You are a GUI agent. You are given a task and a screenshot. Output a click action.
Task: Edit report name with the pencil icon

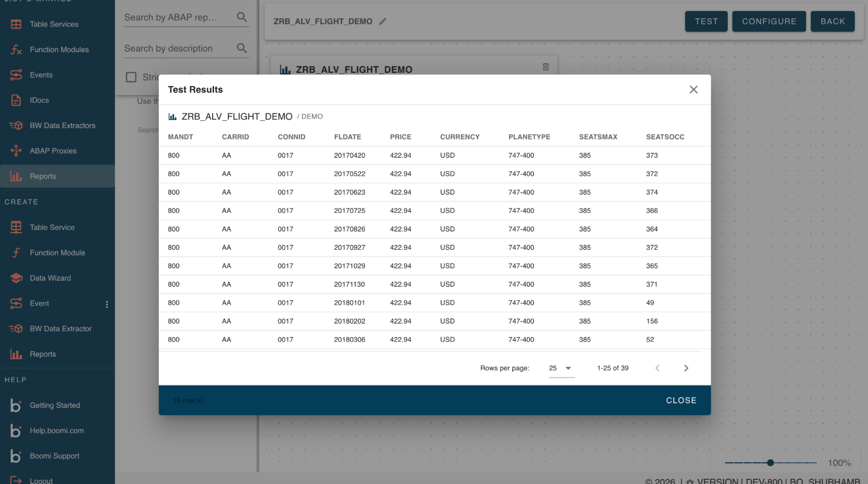pos(383,21)
